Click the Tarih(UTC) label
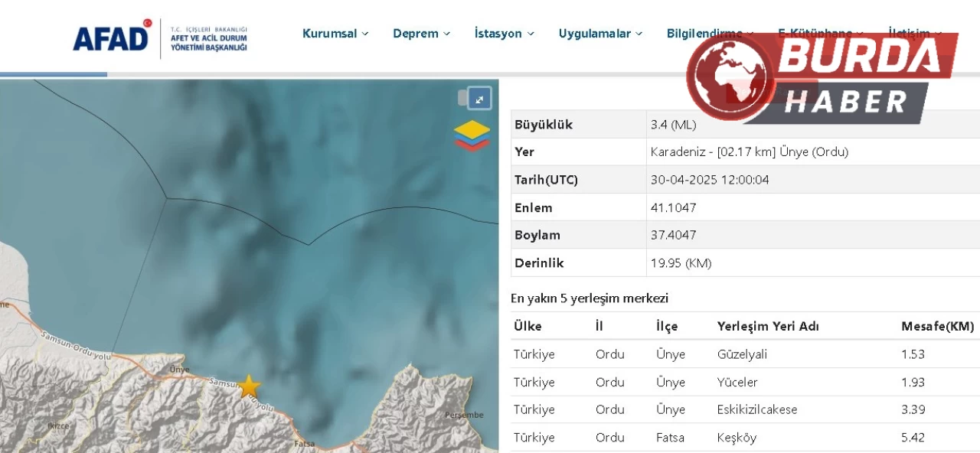The image size is (980, 453). pyautogui.click(x=546, y=180)
